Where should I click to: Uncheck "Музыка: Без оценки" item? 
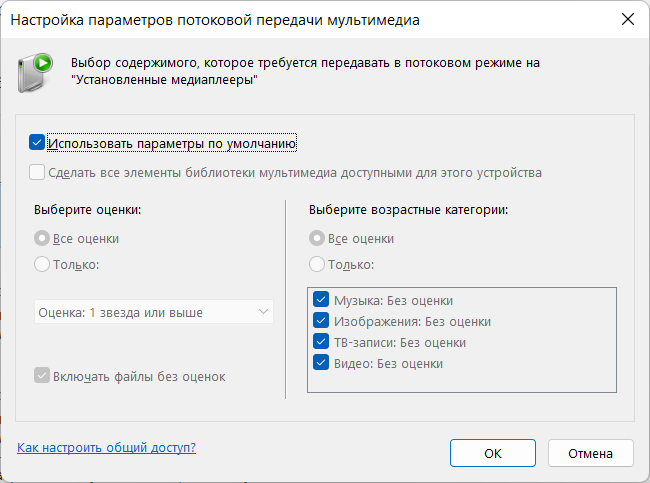point(321,299)
